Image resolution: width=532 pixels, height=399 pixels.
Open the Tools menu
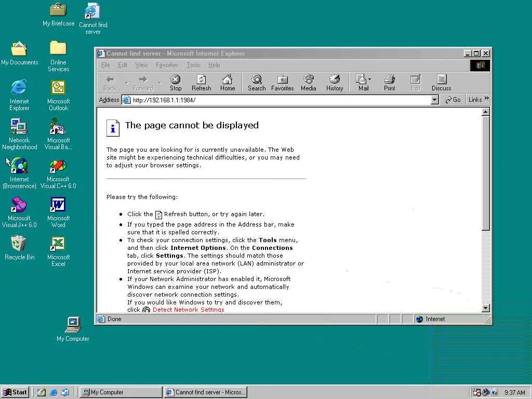click(x=193, y=65)
